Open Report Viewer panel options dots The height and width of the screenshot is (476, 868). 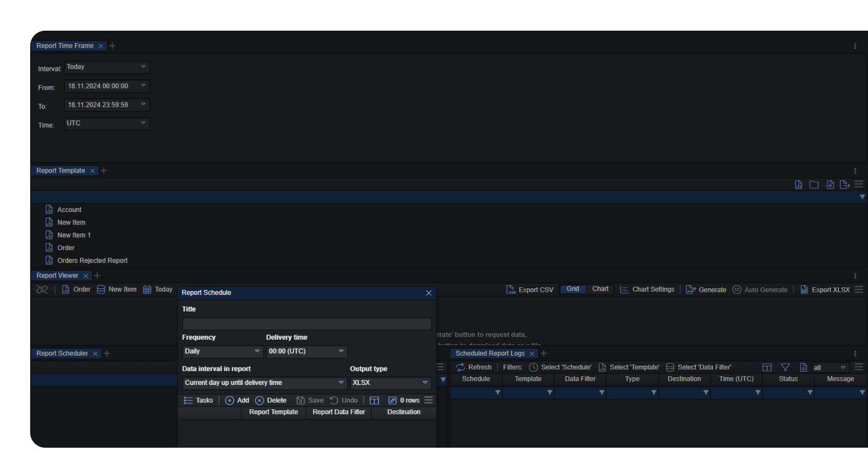[x=855, y=276]
